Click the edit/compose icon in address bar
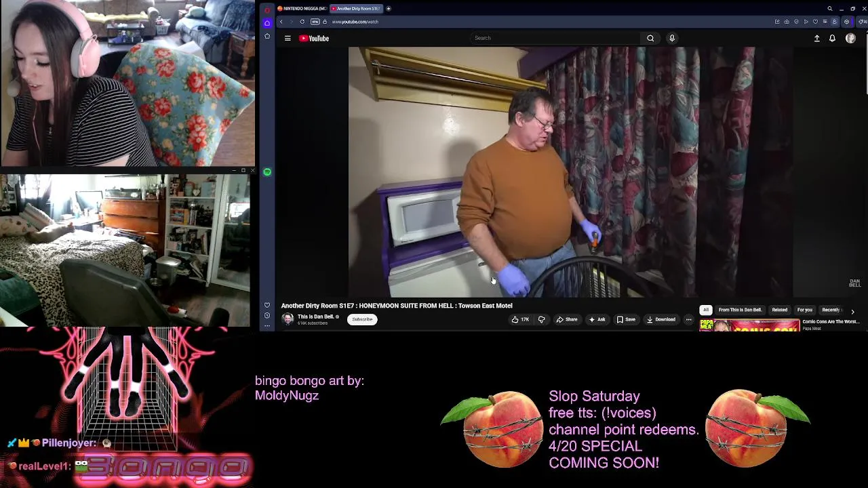The width and height of the screenshot is (868, 488). (x=777, y=22)
